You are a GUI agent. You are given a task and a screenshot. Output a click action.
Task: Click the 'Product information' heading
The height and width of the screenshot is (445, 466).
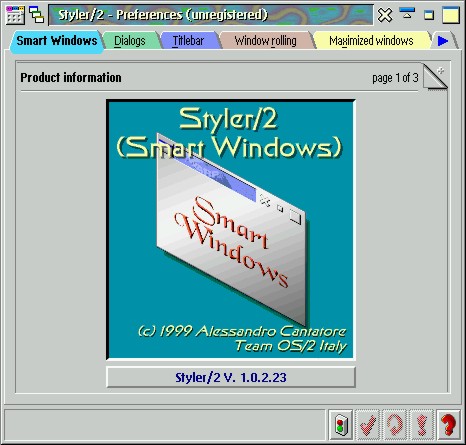[x=71, y=77]
